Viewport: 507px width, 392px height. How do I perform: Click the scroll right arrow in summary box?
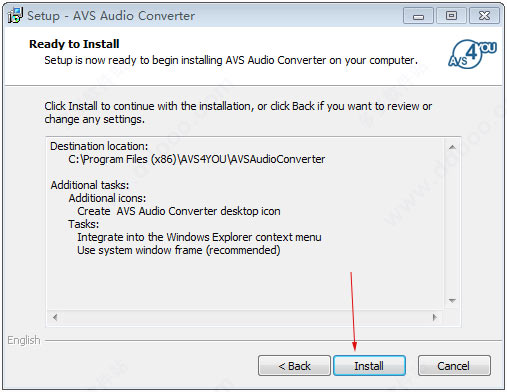(x=434, y=317)
